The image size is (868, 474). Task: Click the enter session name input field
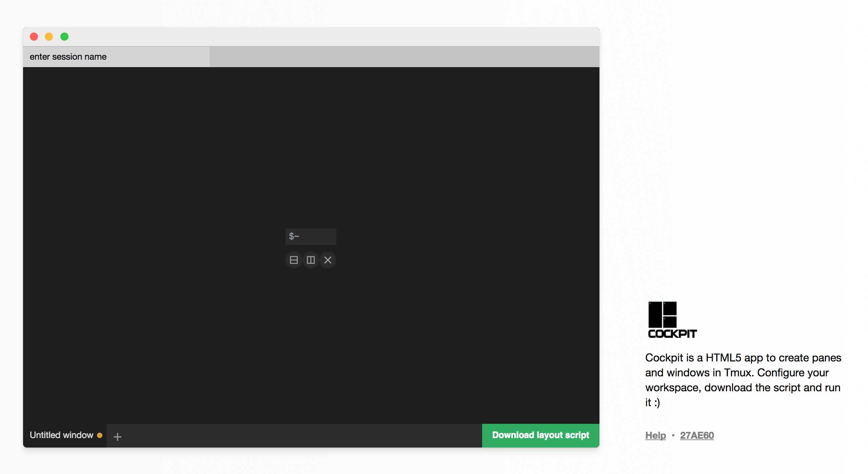[x=115, y=56]
